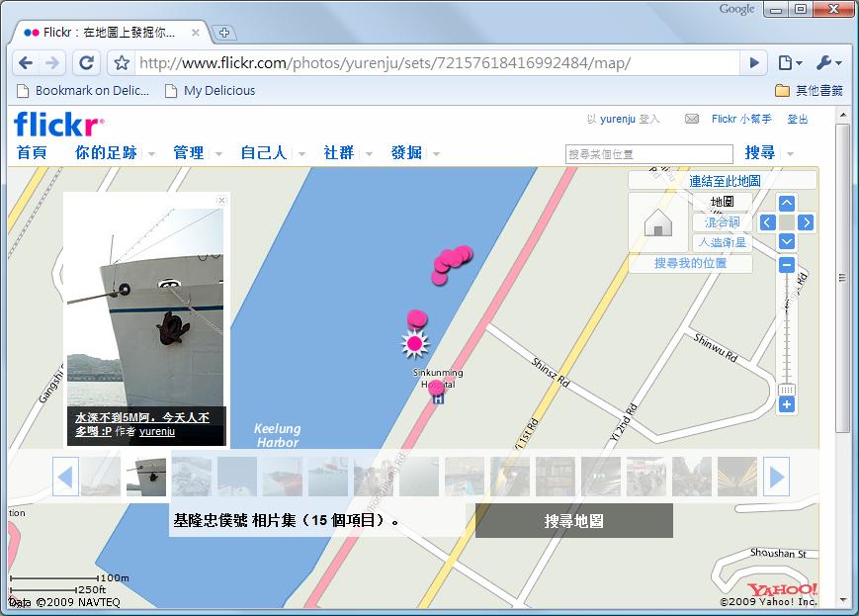Follow the yurenju author link in the photo popup

159,432
